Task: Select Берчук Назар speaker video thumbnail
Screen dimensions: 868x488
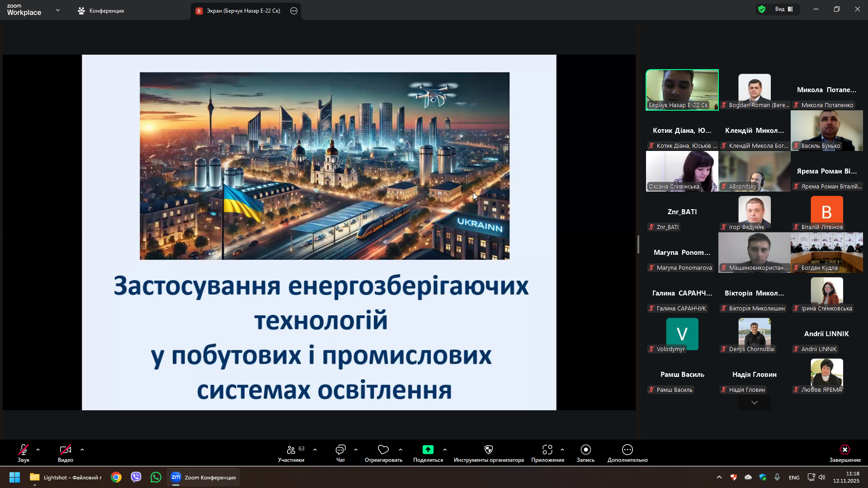Action: (x=682, y=89)
